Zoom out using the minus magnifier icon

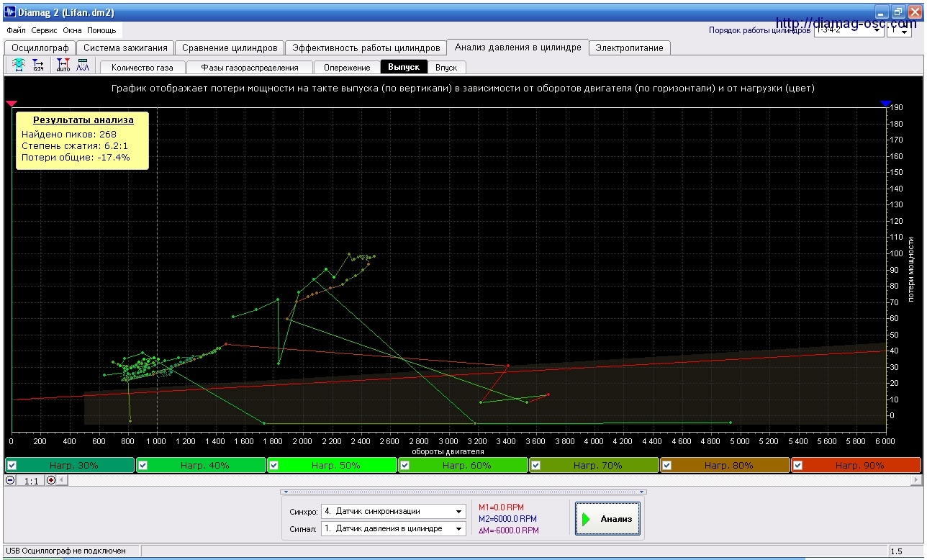click(x=10, y=480)
